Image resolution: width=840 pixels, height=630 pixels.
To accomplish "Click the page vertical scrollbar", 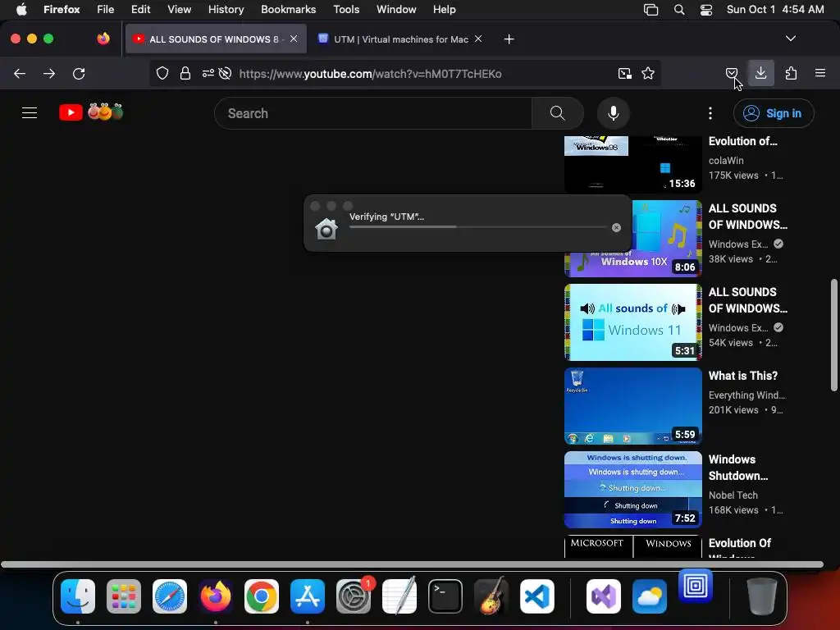I will point(833,335).
